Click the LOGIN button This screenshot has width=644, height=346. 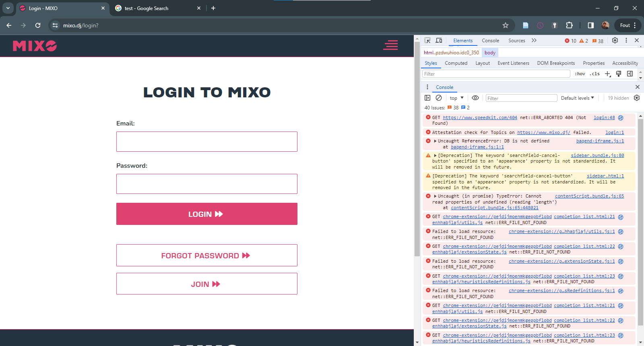(207, 214)
